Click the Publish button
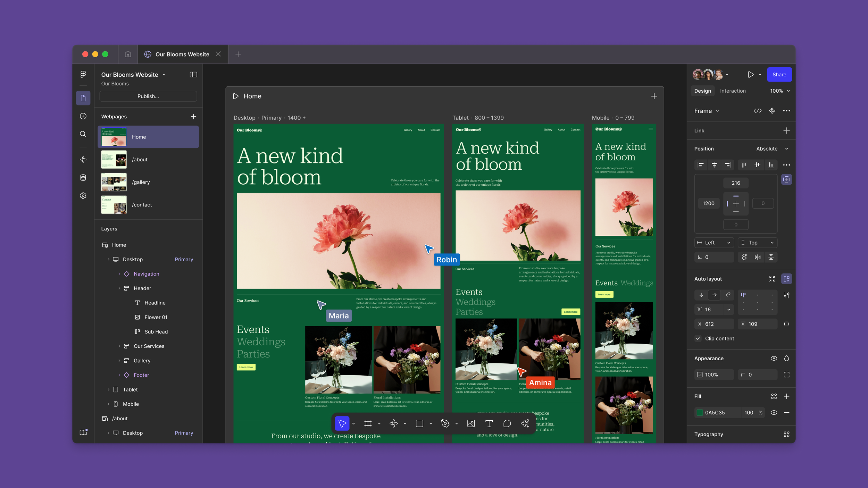 [x=148, y=96]
